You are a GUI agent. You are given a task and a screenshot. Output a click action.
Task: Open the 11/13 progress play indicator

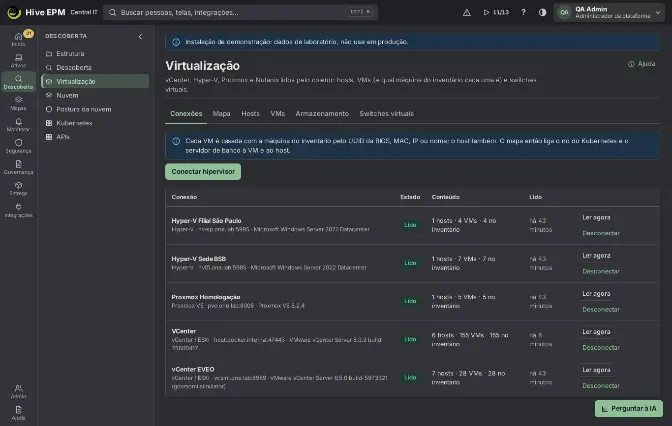tap(496, 12)
